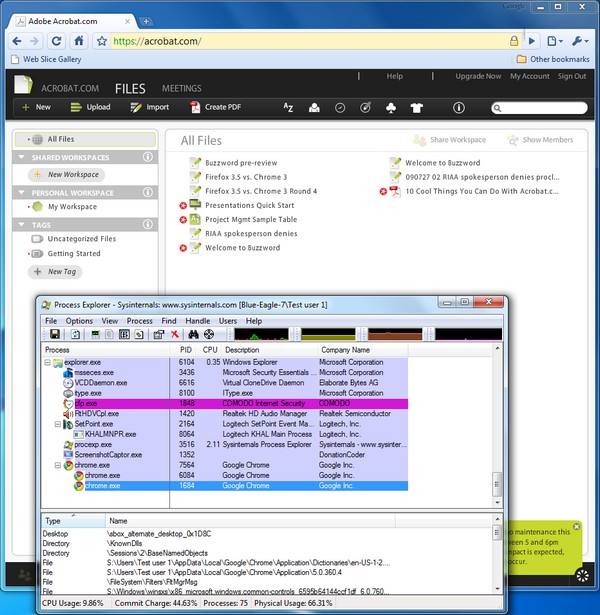Open the View menu in Process Explorer

coord(109,321)
